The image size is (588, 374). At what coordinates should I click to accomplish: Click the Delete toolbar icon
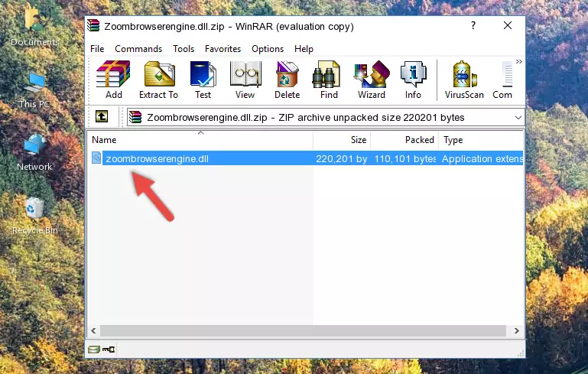point(288,80)
